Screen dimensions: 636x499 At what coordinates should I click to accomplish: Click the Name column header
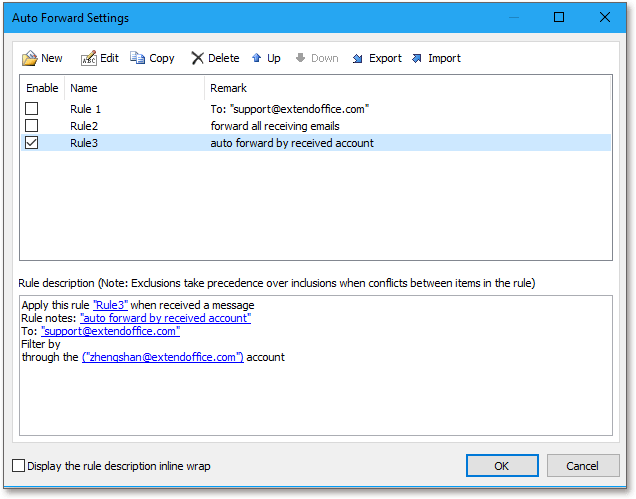tap(134, 88)
